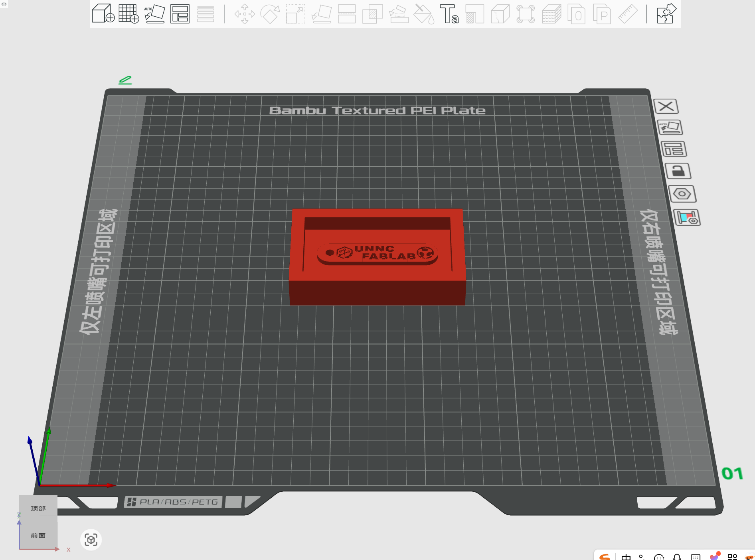Click the Add model cube icon
This screenshot has height=560, width=755.
pos(103,14)
